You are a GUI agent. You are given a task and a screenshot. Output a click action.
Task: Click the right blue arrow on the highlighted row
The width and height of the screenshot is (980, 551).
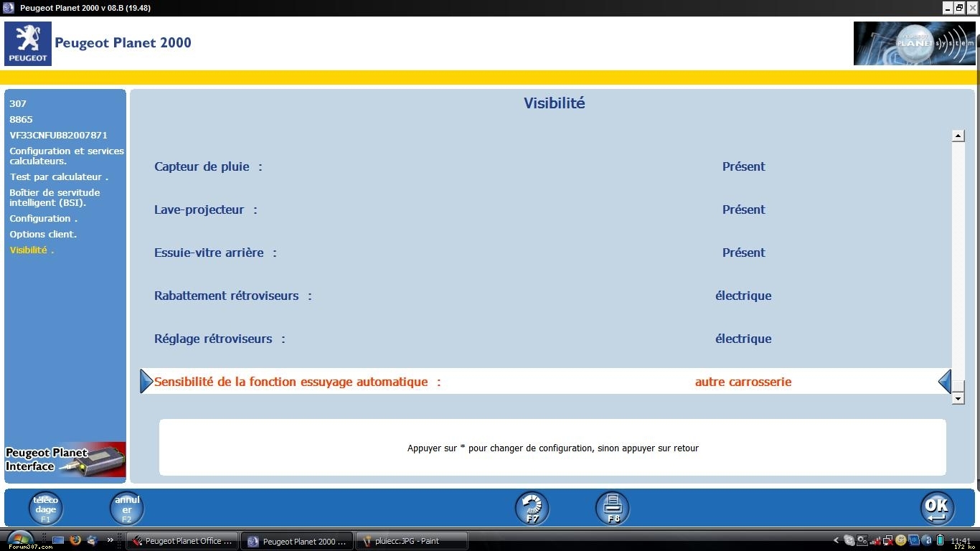coord(944,382)
